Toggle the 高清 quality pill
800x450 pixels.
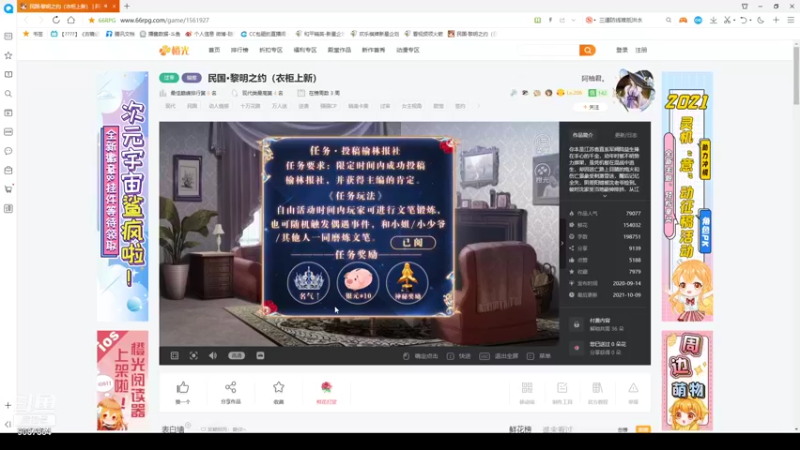[236, 356]
